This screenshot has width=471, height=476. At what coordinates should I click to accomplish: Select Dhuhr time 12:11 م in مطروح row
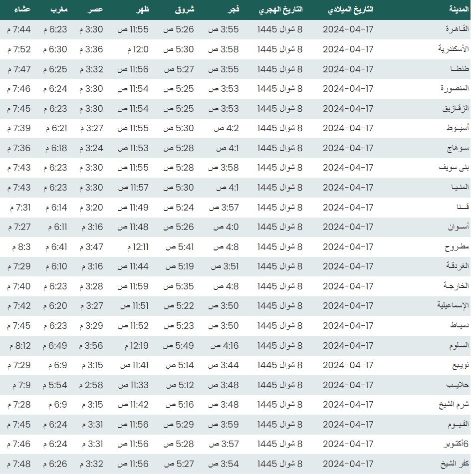tap(133, 247)
